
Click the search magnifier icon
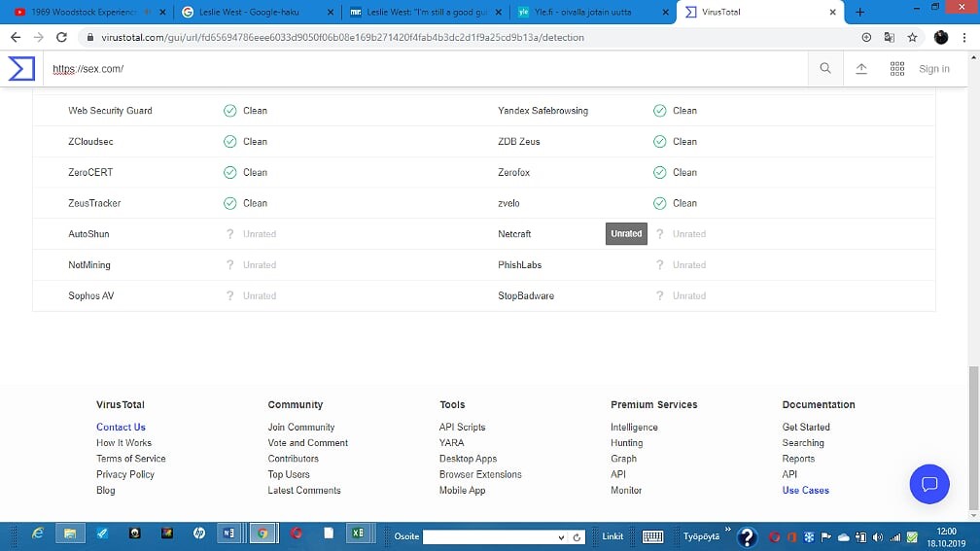pyautogui.click(x=825, y=69)
